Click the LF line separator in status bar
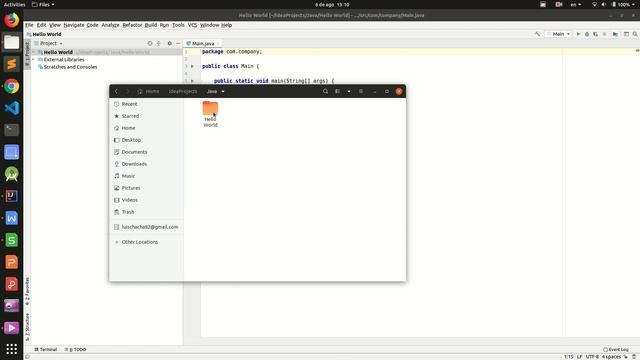Viewport: 640px width, 360px height. pyautogui.click(x=579, y=357)
